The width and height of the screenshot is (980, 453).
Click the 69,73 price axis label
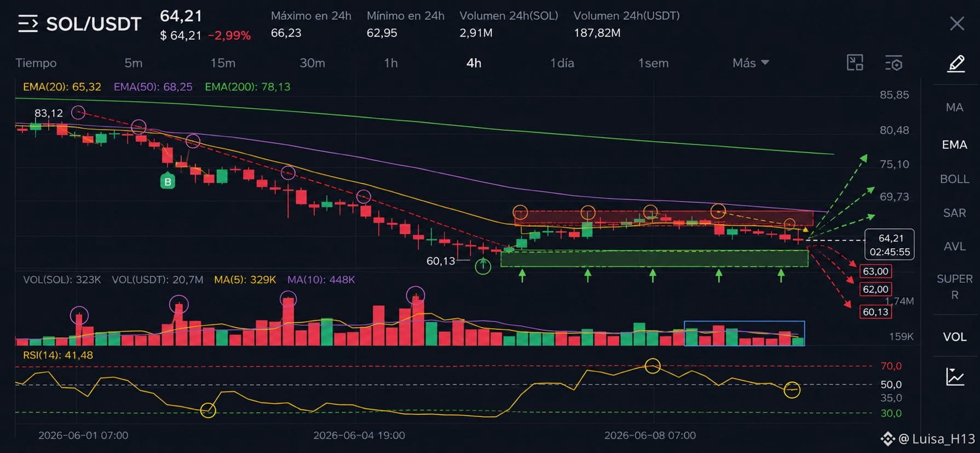[x=894, y=196]
